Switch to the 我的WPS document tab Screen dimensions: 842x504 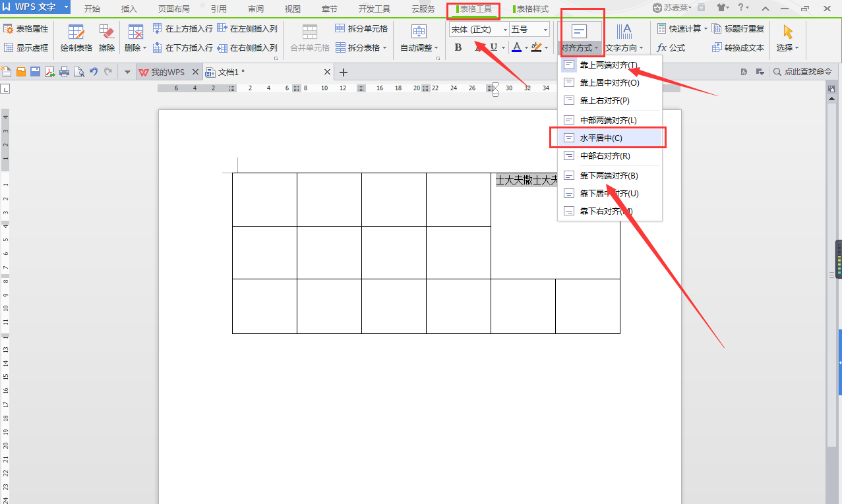[x=168, y=72]
